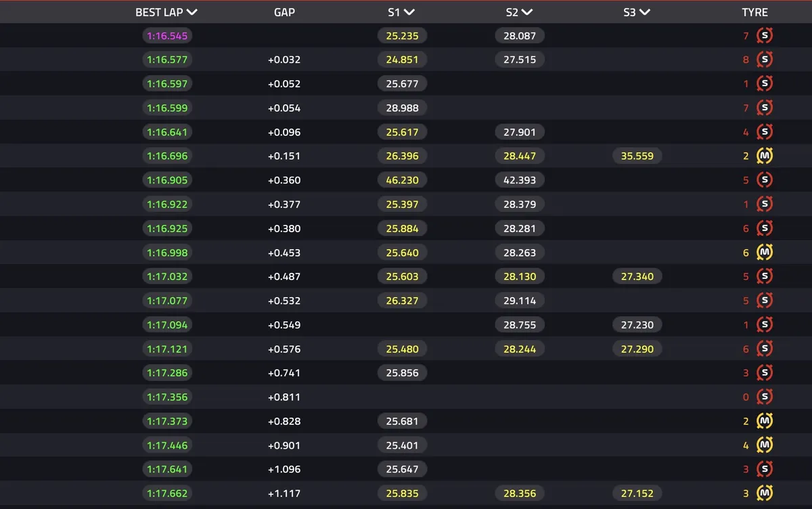The width and height of the screenshot is (812, 509).
Task: Click the soft tyre icon in the 1:17.032 row
Action: (x=765, y=276)
